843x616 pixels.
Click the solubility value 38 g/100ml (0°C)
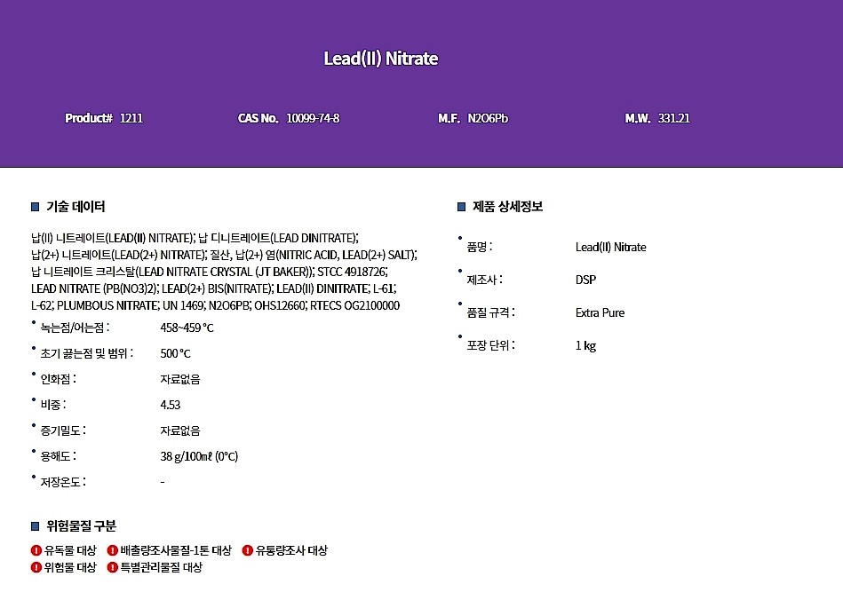coord(199,456)
